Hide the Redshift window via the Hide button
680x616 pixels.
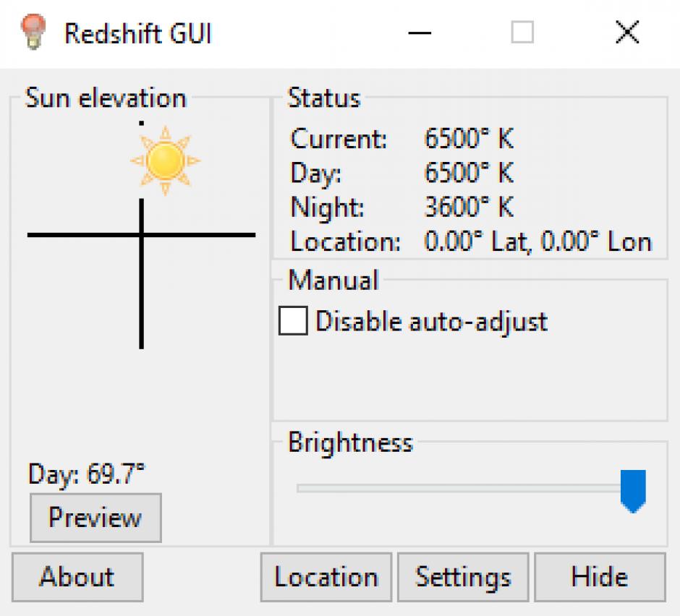600,577
